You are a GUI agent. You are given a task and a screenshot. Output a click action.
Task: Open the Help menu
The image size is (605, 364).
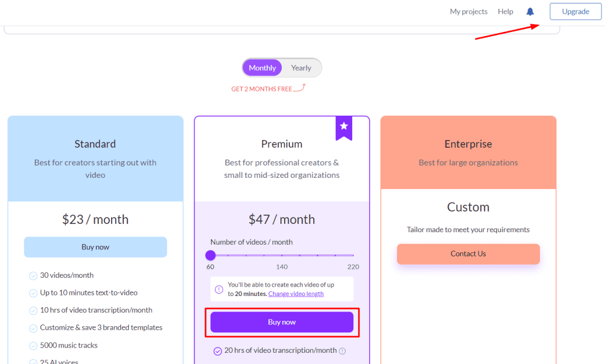point(505,12)
